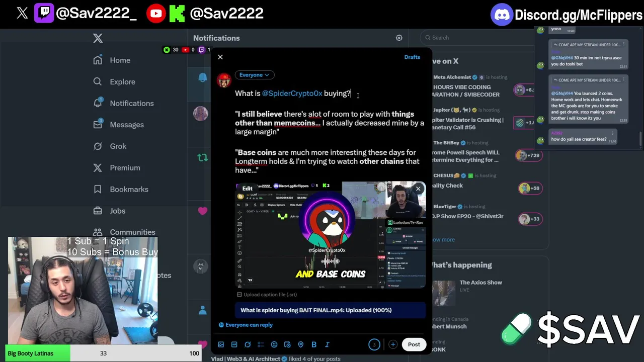Upload caption file (.srt)
Screen dimensions: 644x362
coord(267,295)
